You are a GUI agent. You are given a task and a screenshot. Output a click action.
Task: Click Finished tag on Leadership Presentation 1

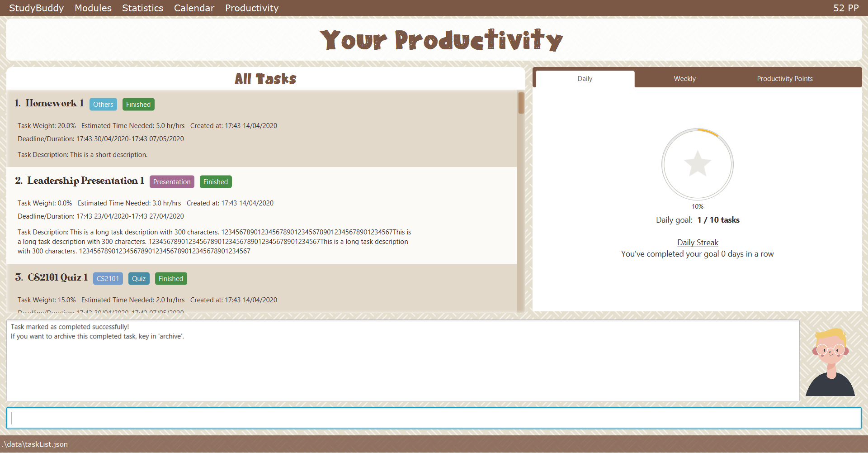tap(216, 182)
